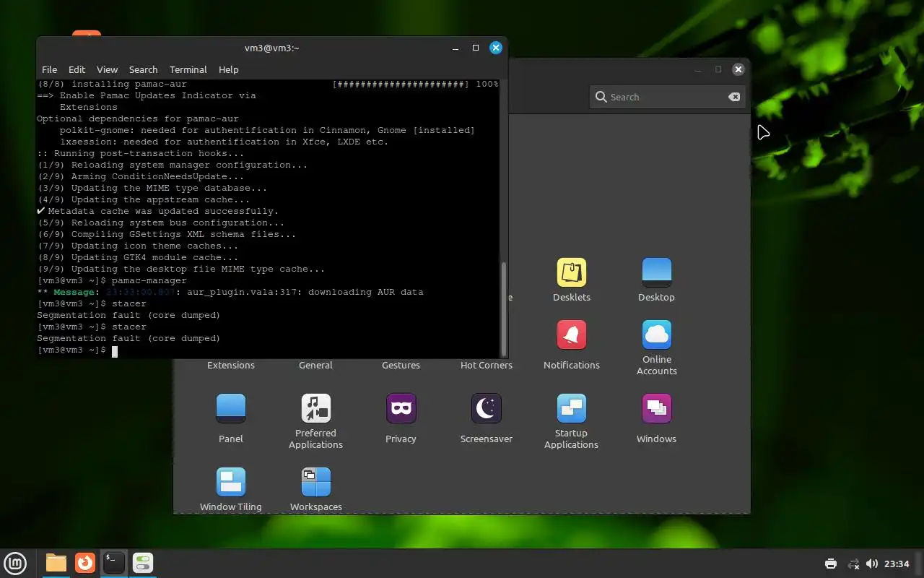Viewport: 924px width, 578px height.
Task: Open Preferred Applications settings
Action: tap(315, 421)
